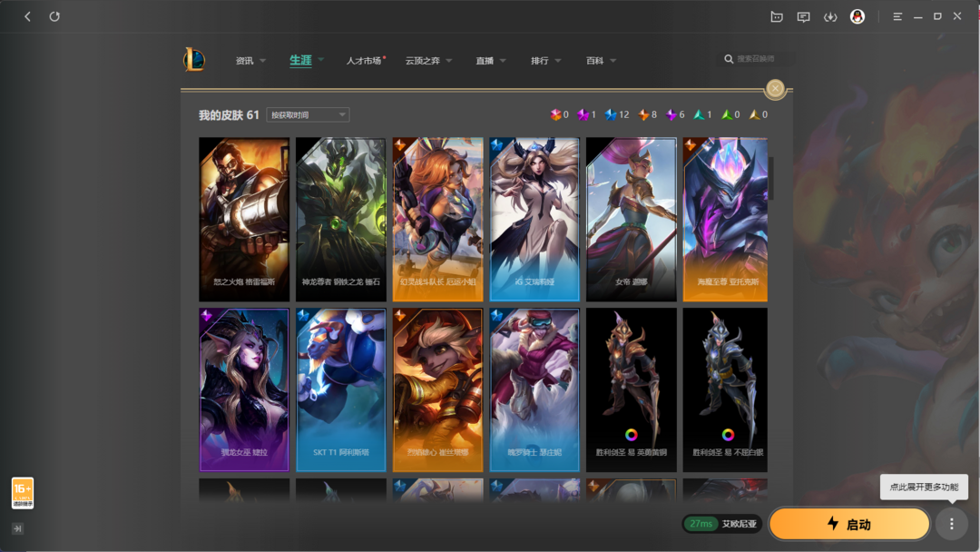Open the 怒之火炮 格雷福斯 skin card

pyautogui.click(x=244, y=220)
